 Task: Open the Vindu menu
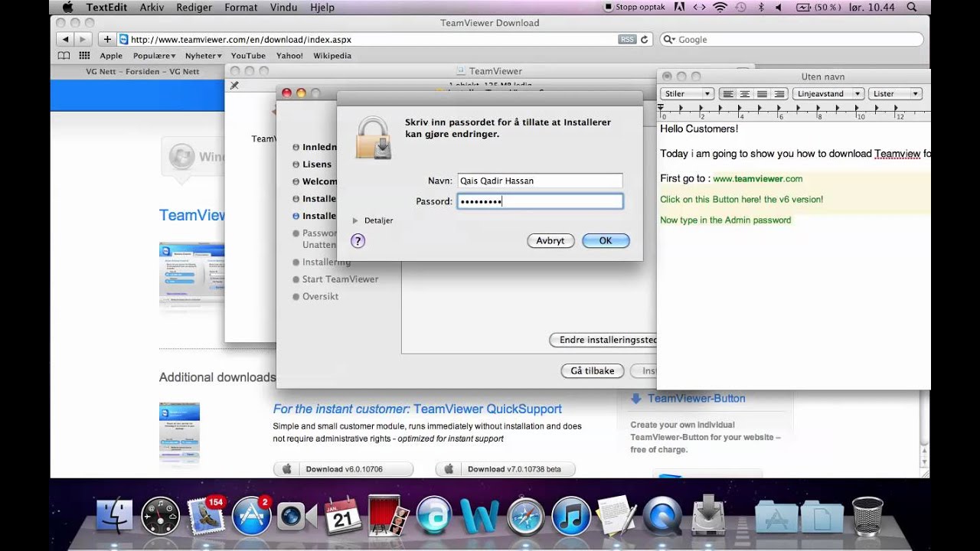point(283,7)
